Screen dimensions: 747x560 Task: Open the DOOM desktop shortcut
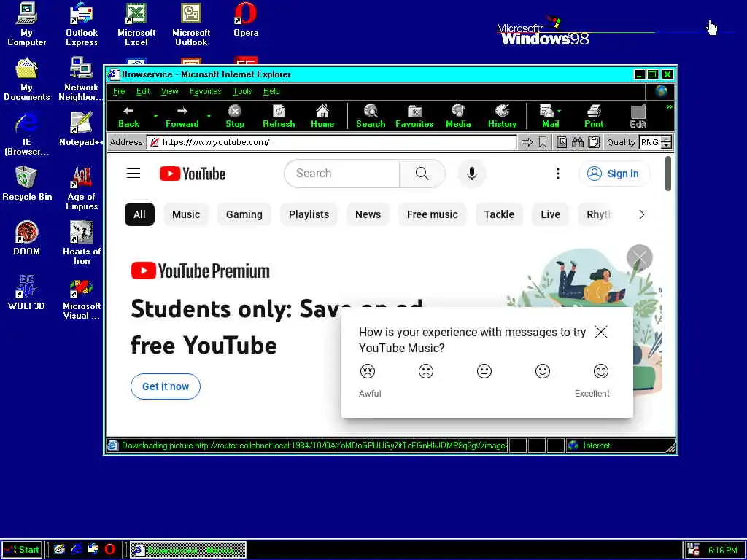point(26,238)
